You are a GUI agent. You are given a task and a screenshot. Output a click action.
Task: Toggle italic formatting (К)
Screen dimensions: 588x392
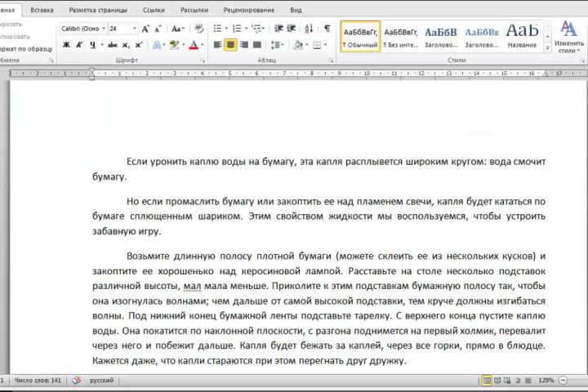coord(79,45)
